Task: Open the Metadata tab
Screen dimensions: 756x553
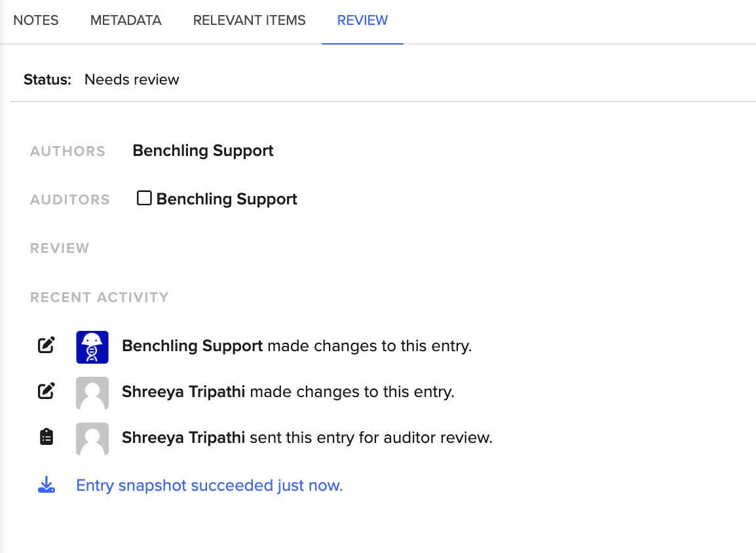Action: (126, 20)
